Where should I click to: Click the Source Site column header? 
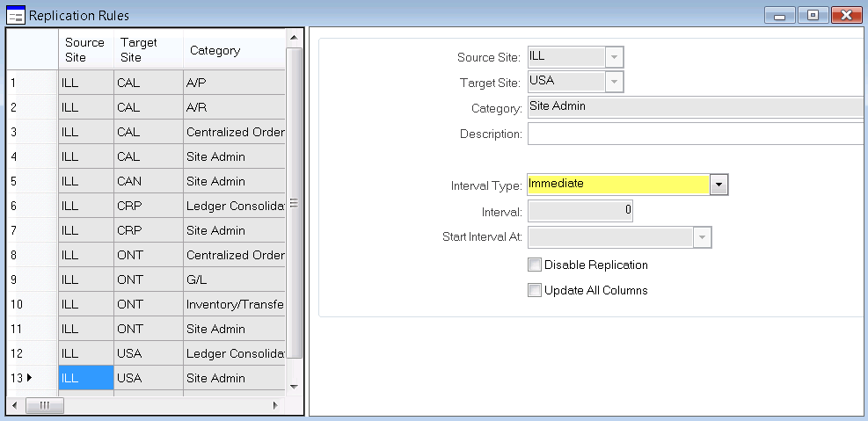85,50
